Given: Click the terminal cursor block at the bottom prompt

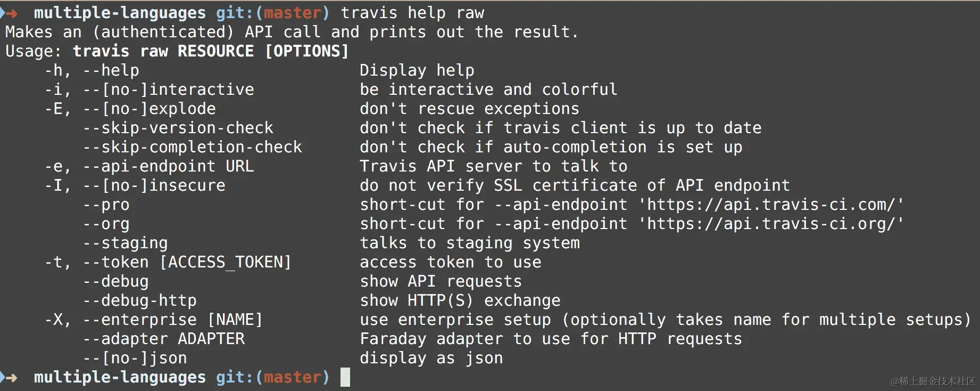Looking at the screenshot, I should click(345, 377).
